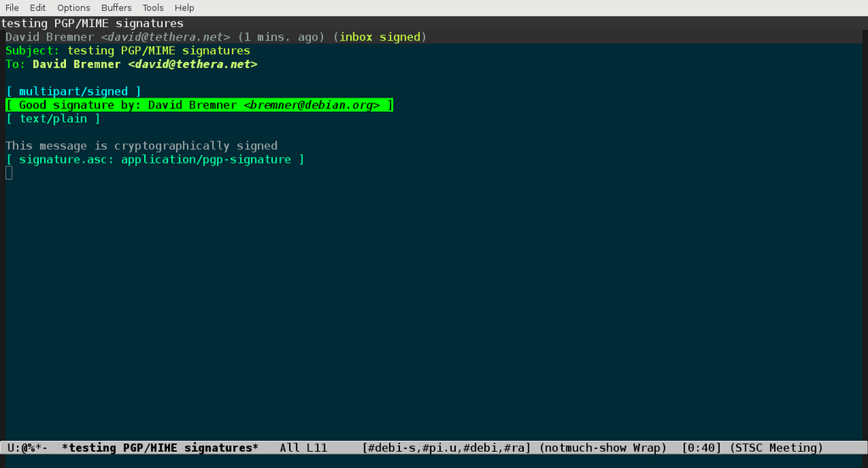This screenshot has height=468, width=868.
Task: Click the notmuch-show Wrap mode indicator
Action: coord(603,448)
